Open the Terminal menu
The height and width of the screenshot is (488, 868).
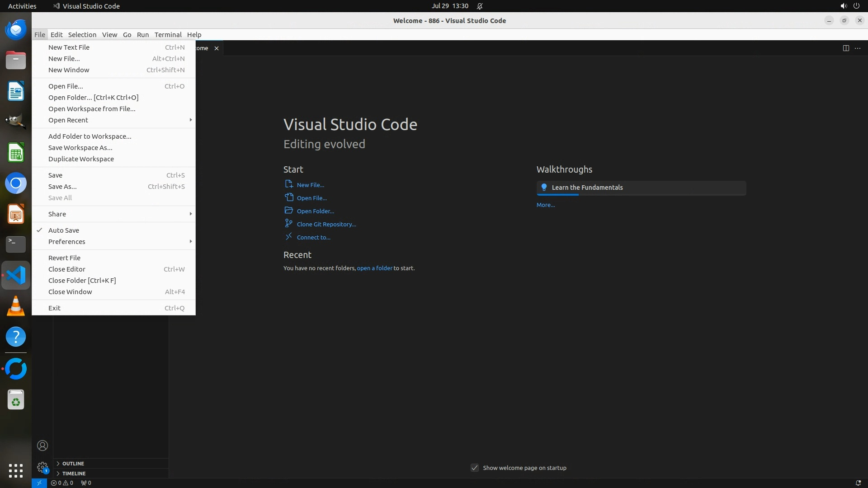(x=168, y=35)
